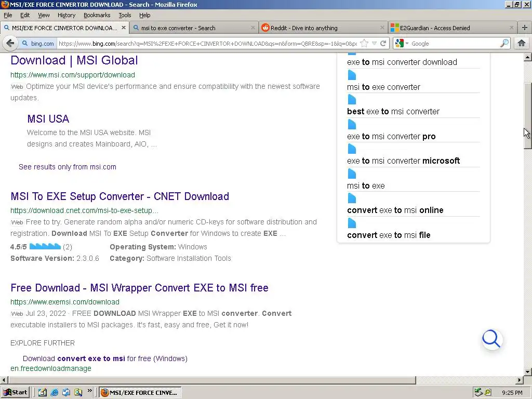Click blue icon above best exe to msi converter

click(x=352, y=99)
